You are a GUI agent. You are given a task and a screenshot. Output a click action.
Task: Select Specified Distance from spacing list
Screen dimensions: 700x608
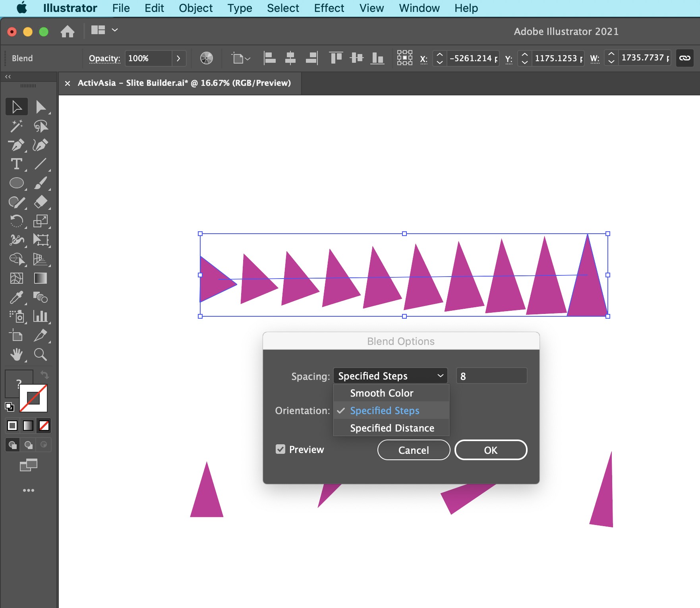(x=392, y=428)
